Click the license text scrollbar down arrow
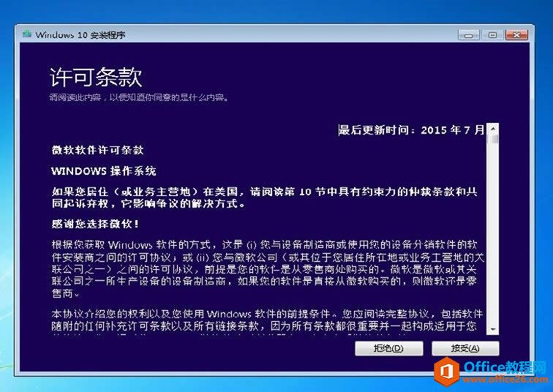 coord(493,329)
